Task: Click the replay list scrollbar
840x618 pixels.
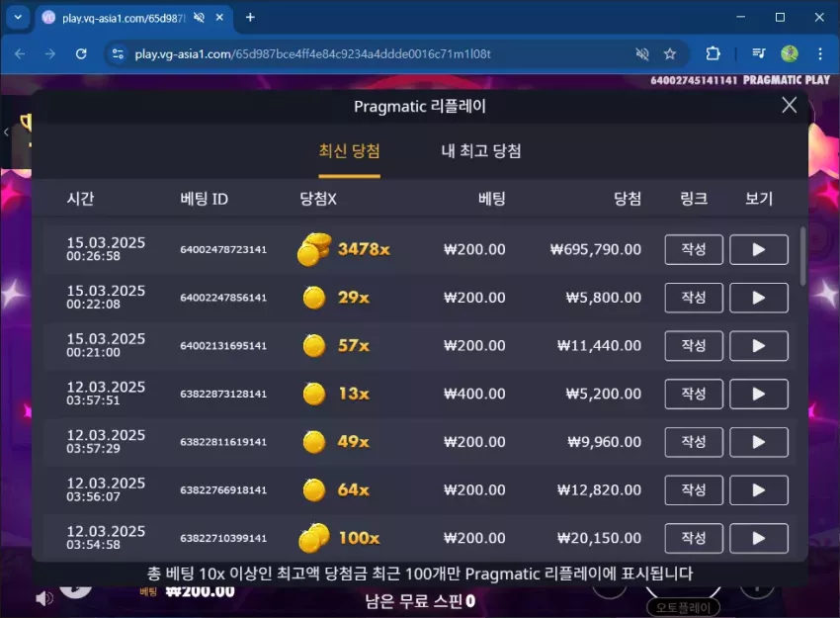Action: click(x=802, y=256)
